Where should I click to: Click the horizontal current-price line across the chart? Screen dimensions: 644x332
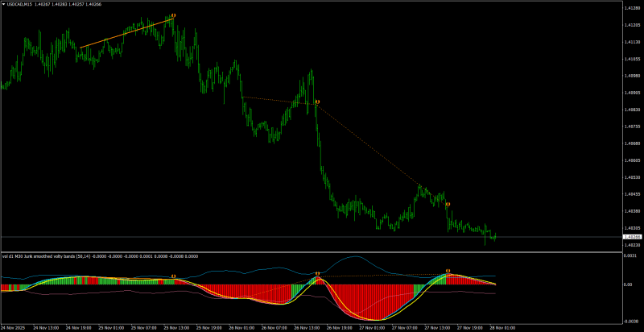pyautogui.click(x=312, y=237)
